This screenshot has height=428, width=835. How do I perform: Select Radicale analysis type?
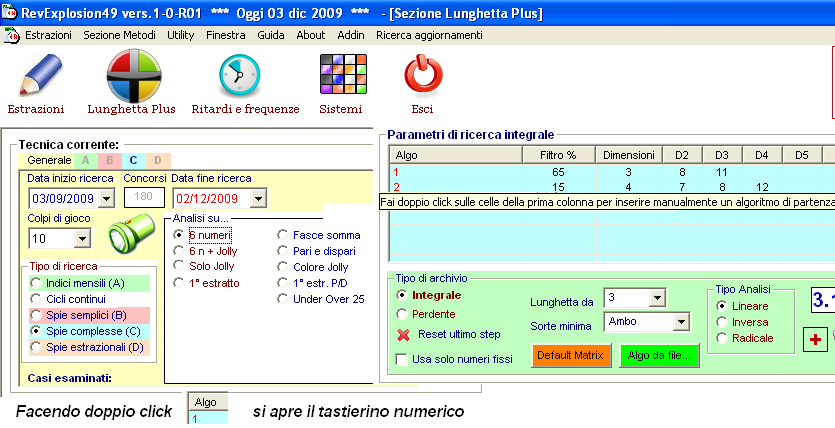click(x=722, y=338)
